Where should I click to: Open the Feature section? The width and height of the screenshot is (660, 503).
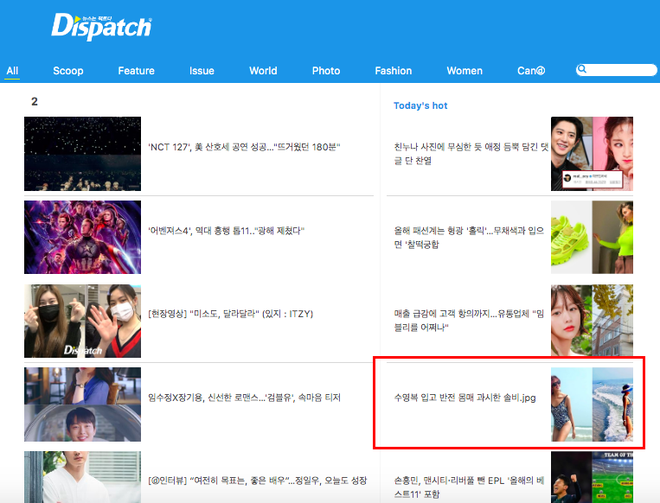pos(136,71)
